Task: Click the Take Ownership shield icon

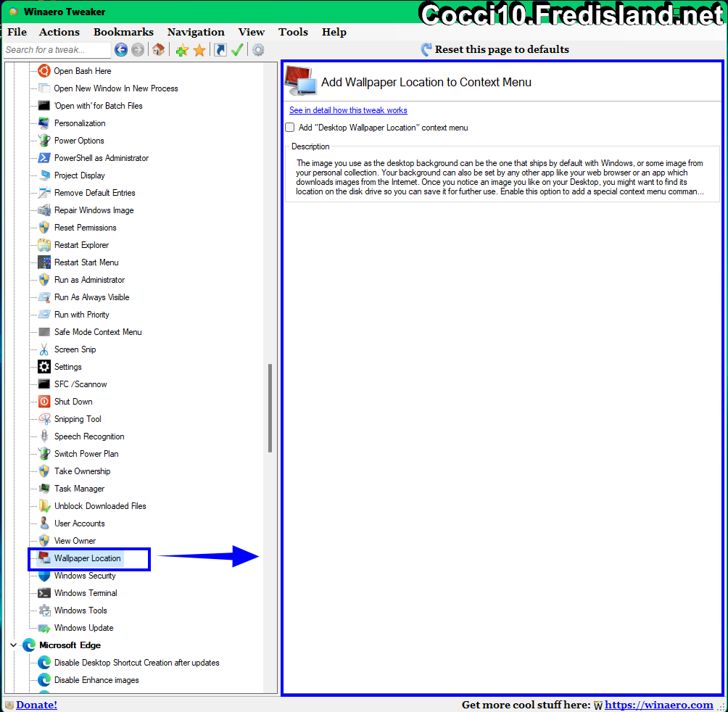Action: click(x=44, y=471)
